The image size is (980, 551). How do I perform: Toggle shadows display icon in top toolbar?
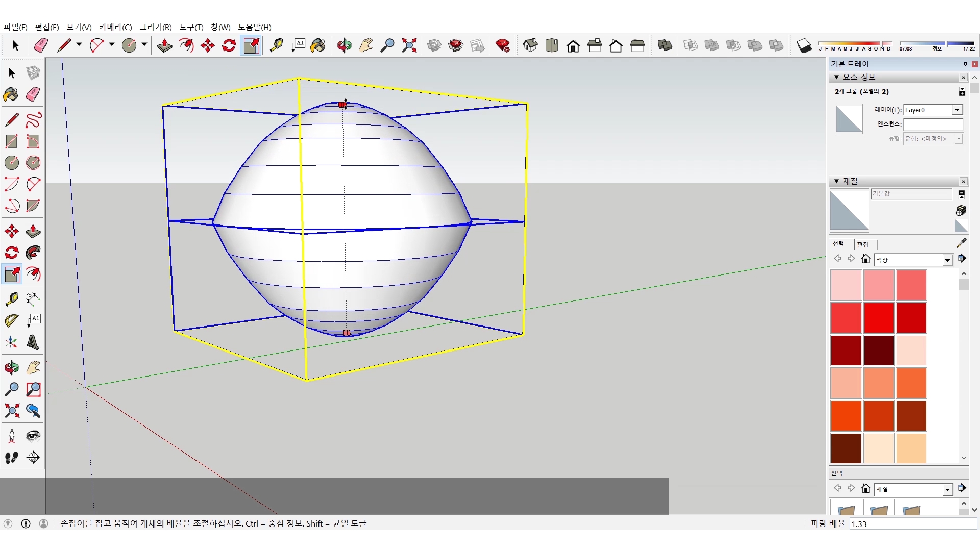click(804, 46)
